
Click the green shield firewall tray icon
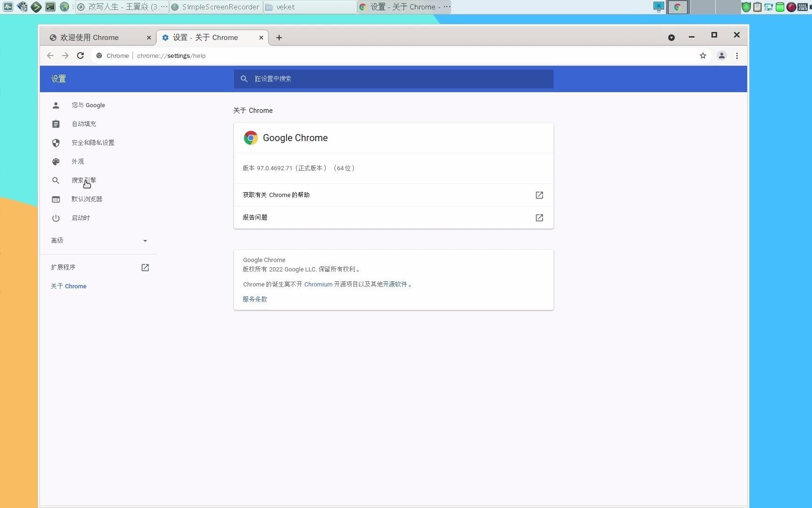[x=746, y=7]
